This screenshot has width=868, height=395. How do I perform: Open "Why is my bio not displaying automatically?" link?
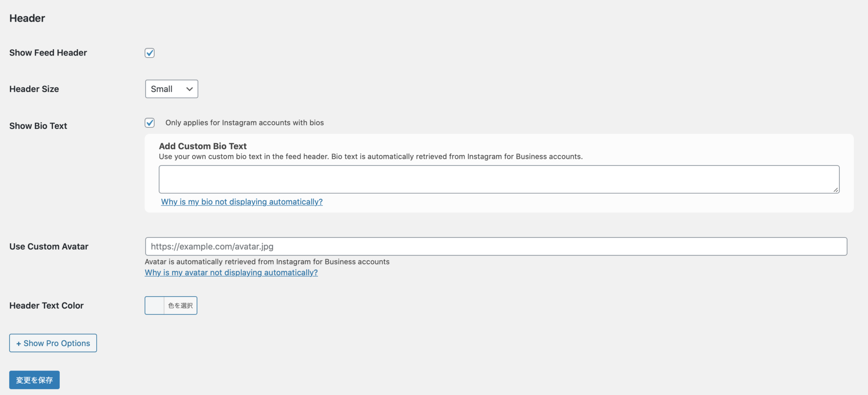point(242,202)
